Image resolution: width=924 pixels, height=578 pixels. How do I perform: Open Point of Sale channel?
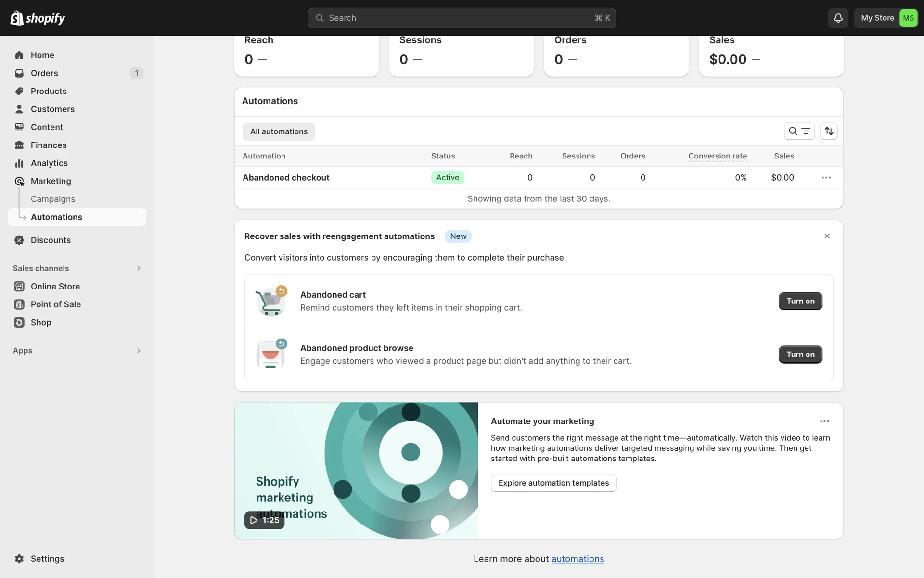coord(55,304)
